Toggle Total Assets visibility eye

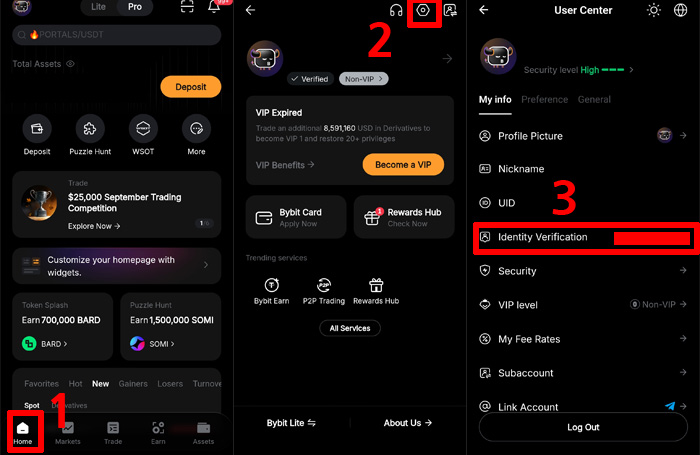(x=70, y=64)
